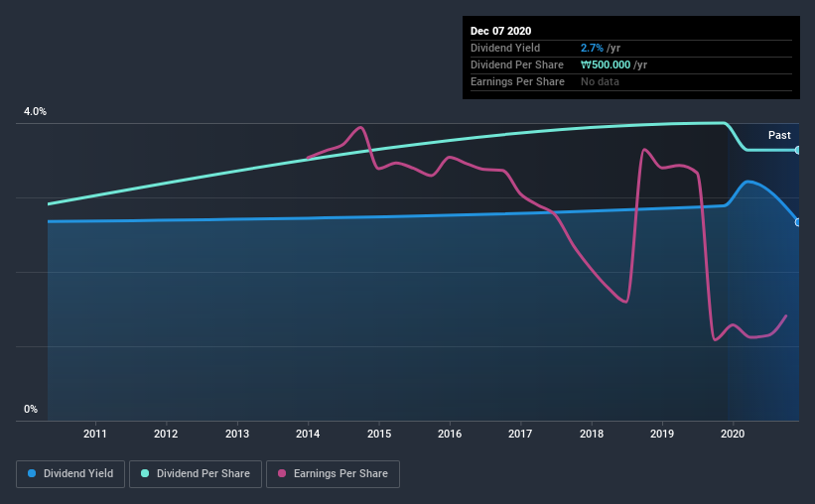Image resolution: width=815 pixels, height=504 pixels.
Task: Click the 4.0% y-axis label
Action: click(35, 112)
